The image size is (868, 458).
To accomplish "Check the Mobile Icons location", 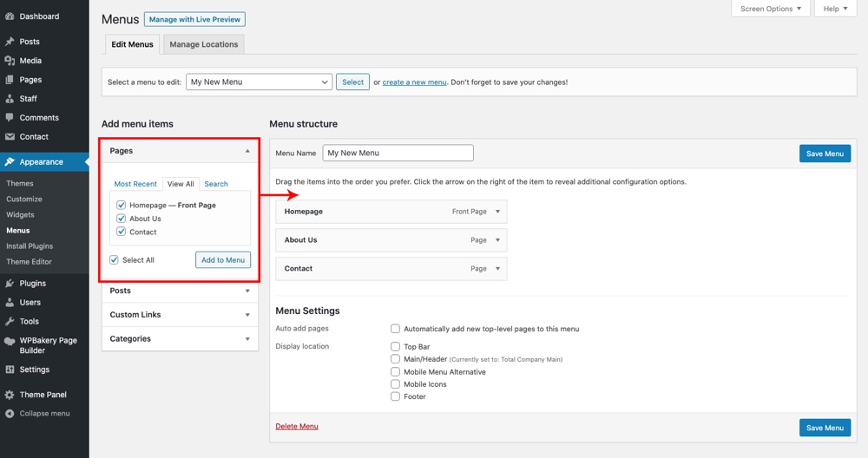I will pyautogui.click(x=395, y=384).
